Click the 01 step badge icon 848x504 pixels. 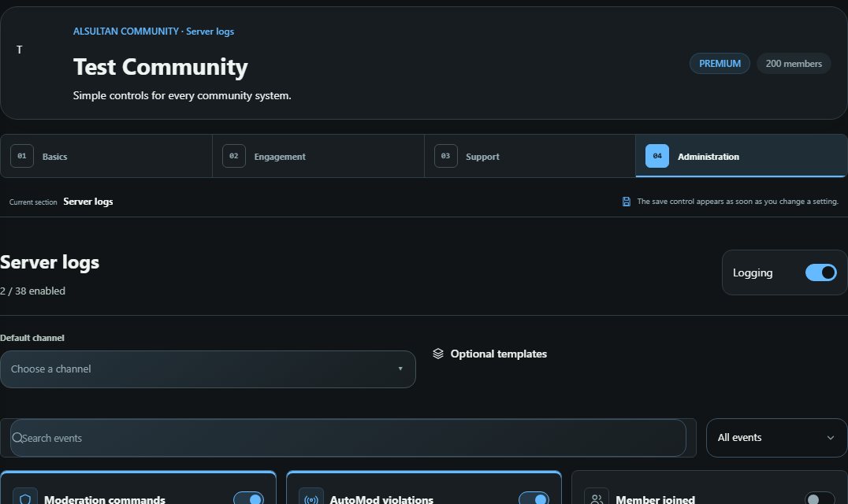[x=22, y=156]
